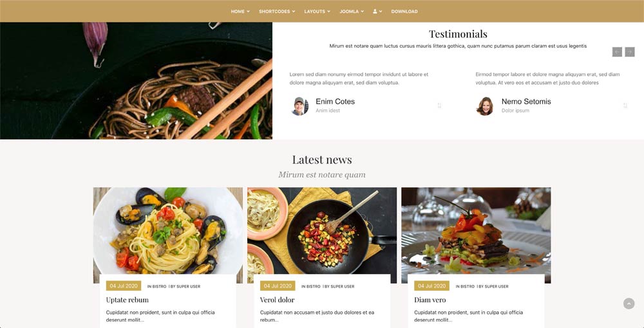The width and height of the screenshot is (644, 328).
Task: Show next testimonial with right arrow
Action: (x=630, y=52)
